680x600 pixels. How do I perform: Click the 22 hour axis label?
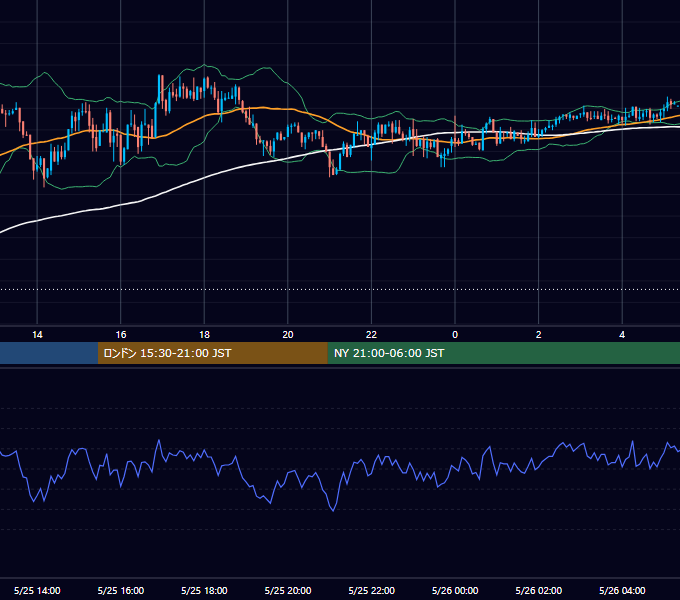pos(371,335)
